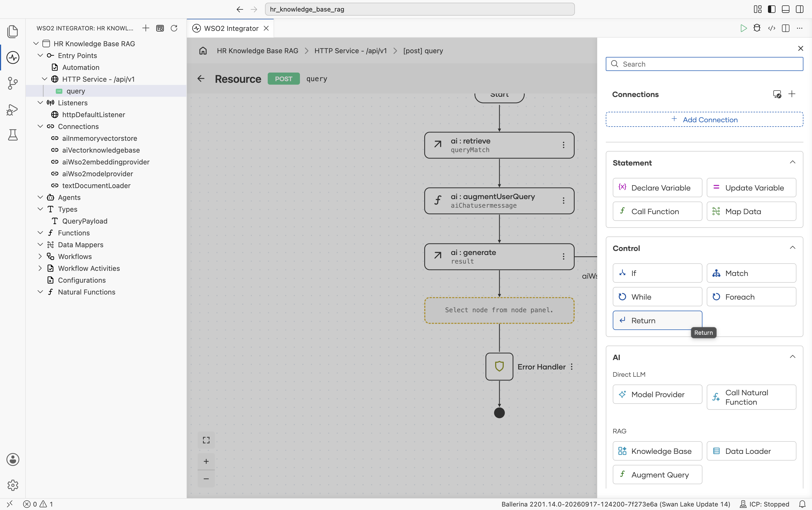812x510 pixels.
Task: Open the Testing flask icon
Action: click(x=13, y=135)
